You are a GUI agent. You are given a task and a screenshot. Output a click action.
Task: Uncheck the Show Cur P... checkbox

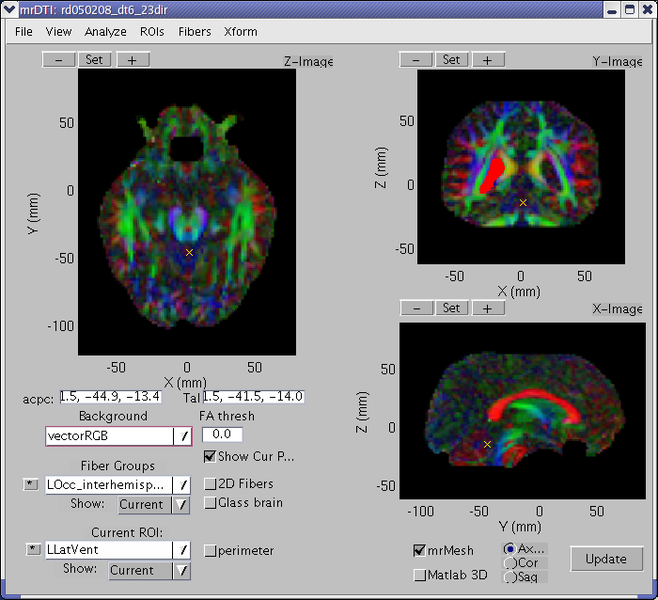(x=210, y=457)
